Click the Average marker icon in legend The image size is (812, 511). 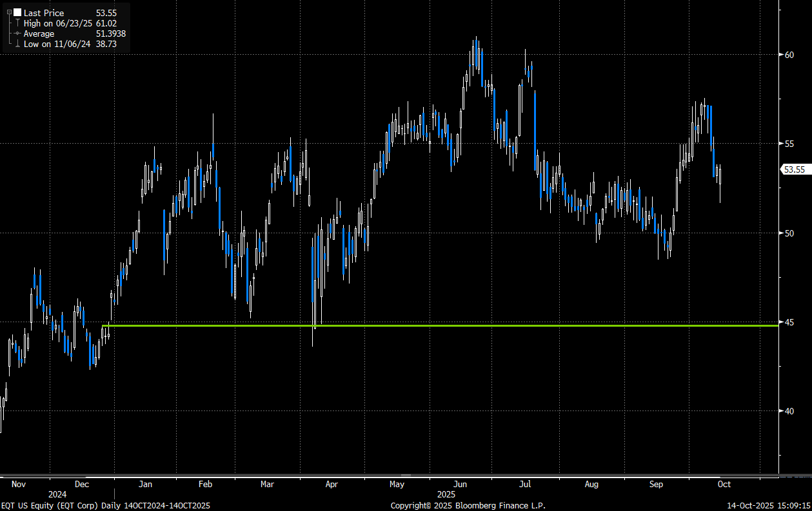click(17, 34)
